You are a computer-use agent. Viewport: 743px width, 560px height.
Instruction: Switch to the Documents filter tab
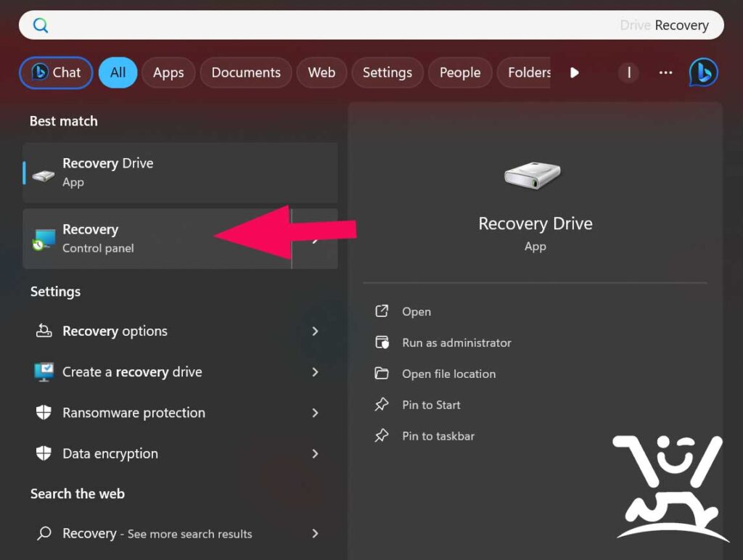pyautogui.click(x=246, y=73)
